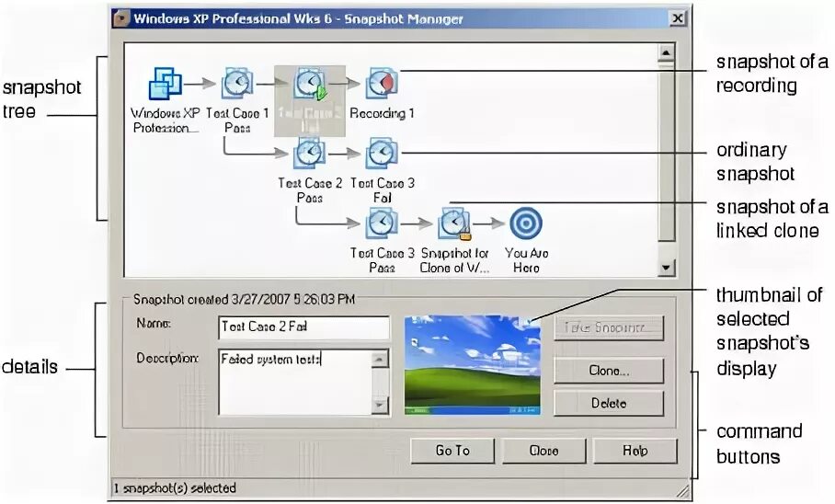Click the Name field containing Test Case 2 Fail
This screenshot has height=504, width=835.
304,327
